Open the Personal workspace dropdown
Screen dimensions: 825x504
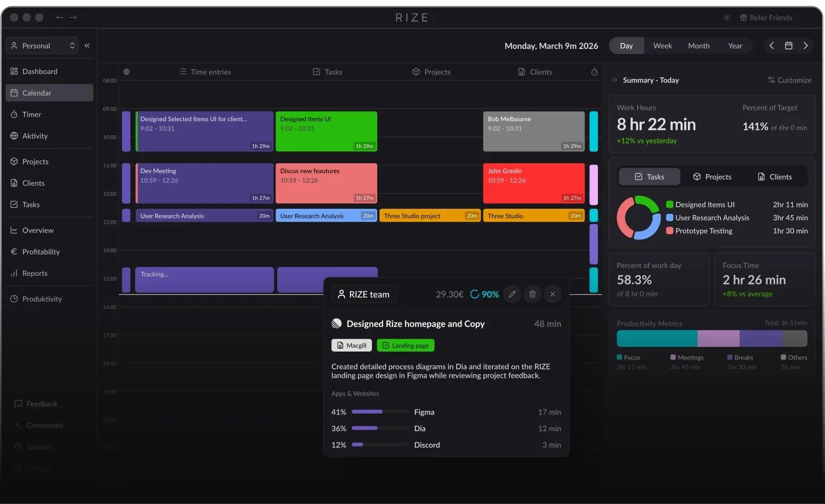(42, 46)
